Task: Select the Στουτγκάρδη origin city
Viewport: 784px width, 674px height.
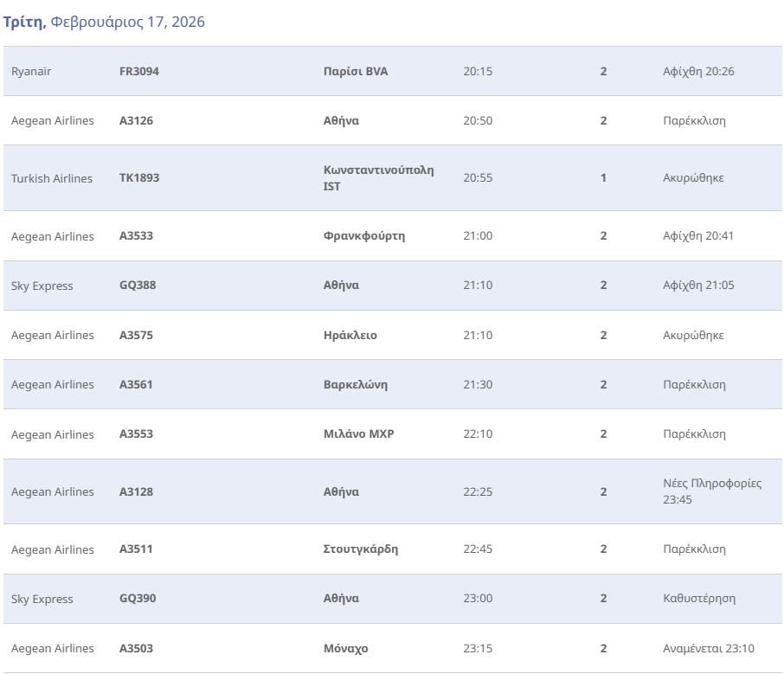Action: tap(361, 549)
